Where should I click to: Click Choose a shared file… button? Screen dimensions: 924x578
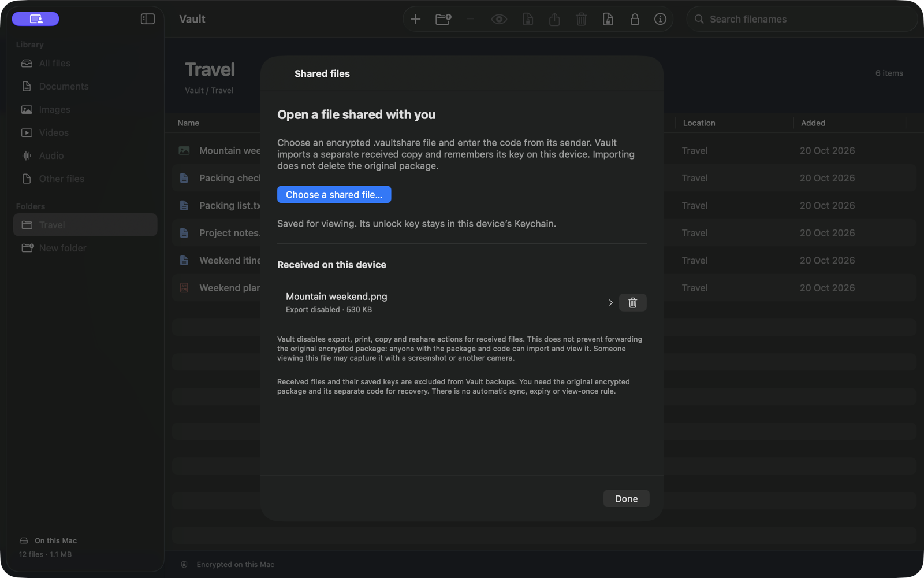click(334, 194)
